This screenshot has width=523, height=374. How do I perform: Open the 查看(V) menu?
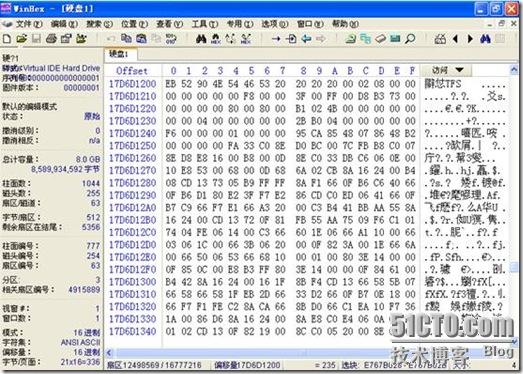coord(169,24)
